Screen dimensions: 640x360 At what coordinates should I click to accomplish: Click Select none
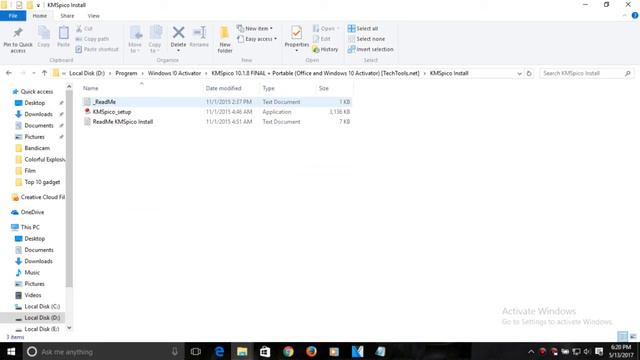tap(366, 39)
